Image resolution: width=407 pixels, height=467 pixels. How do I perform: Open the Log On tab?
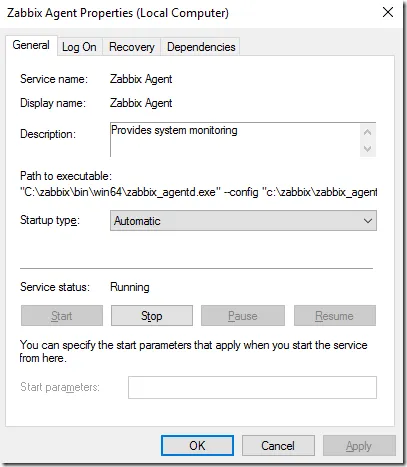79,47
